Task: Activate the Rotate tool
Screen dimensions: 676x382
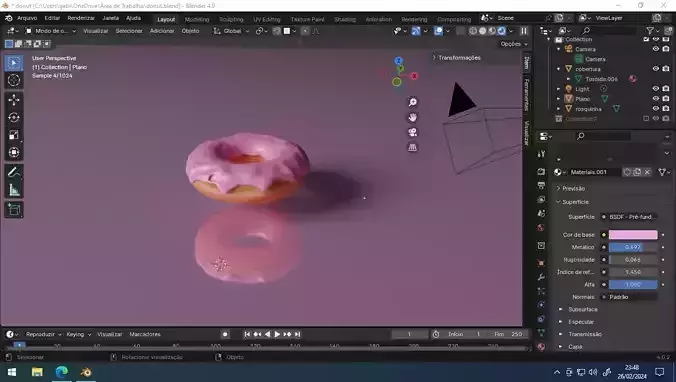Action: [14, 118]
